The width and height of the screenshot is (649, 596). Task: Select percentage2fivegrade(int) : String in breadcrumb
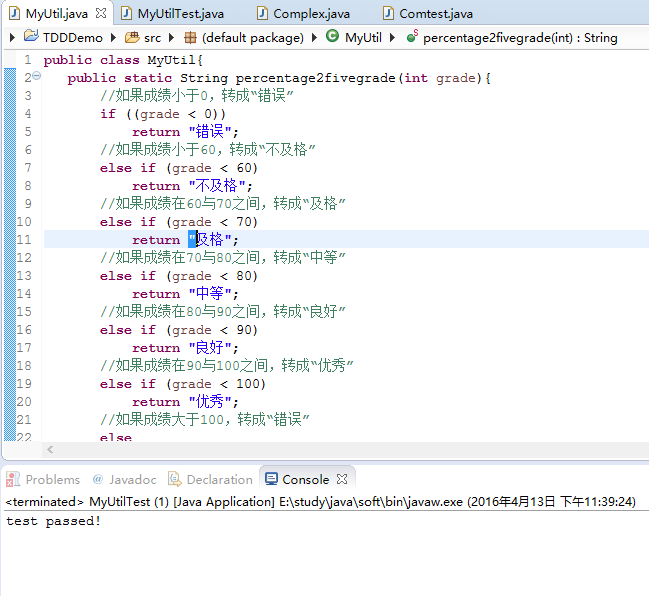point(520,38)
